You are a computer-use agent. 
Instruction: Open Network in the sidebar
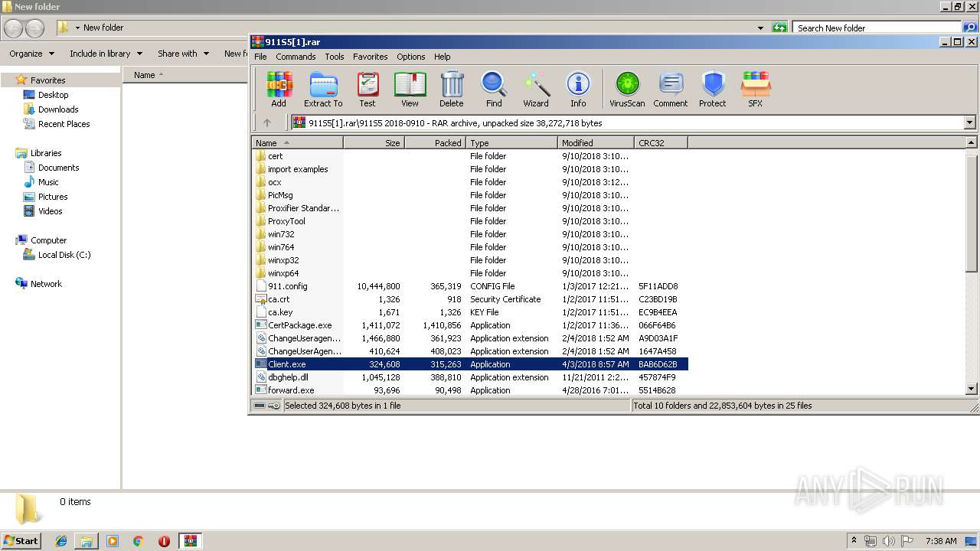tap(46, 284)
